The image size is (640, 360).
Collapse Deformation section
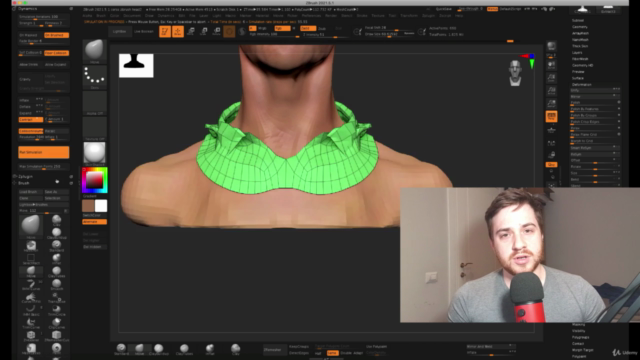[x=582, y=84]
